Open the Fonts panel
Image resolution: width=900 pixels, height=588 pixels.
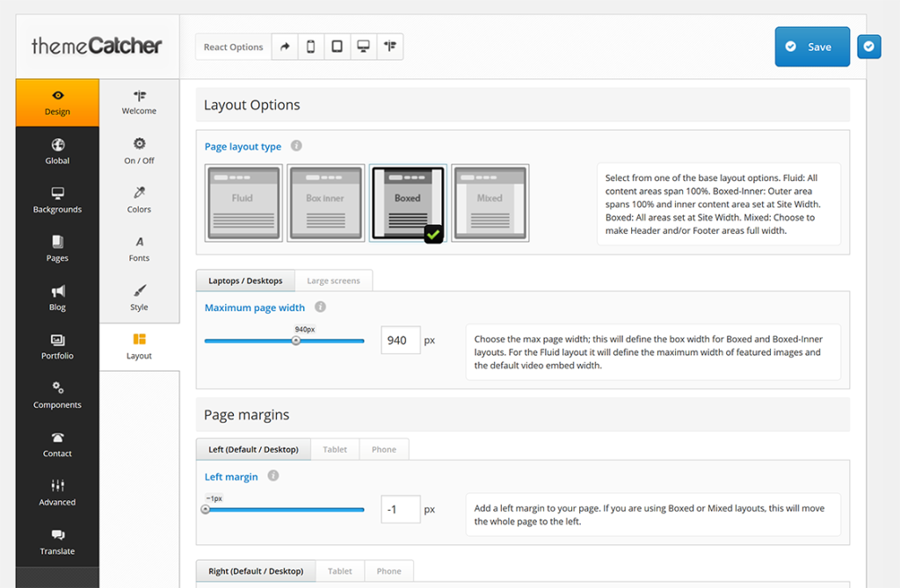(x=138, y=249)
